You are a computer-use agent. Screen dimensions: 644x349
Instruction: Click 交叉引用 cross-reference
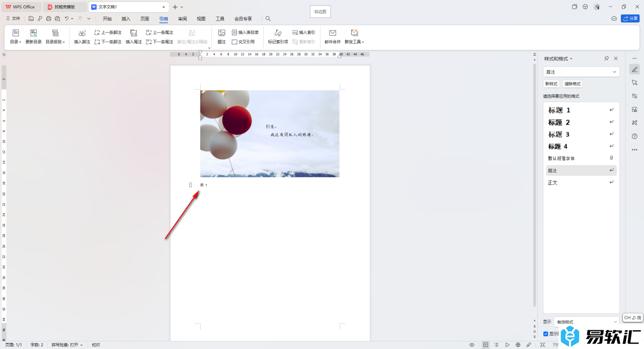pyautogui.click(x=243, y=42)
